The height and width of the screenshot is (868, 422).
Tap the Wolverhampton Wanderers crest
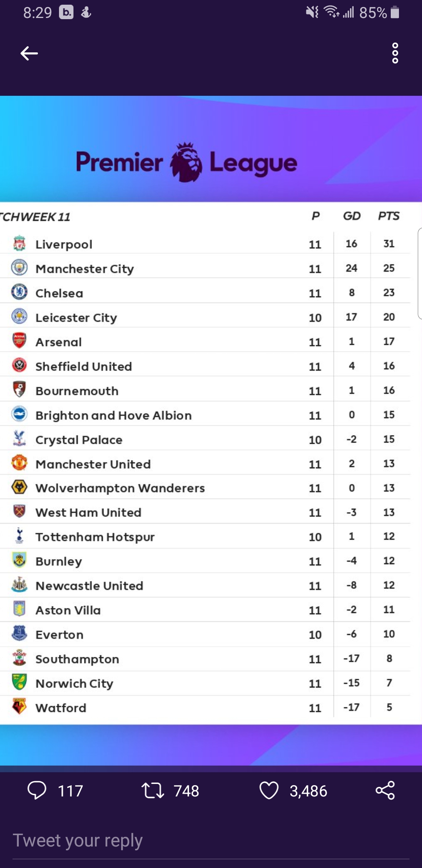19,487
